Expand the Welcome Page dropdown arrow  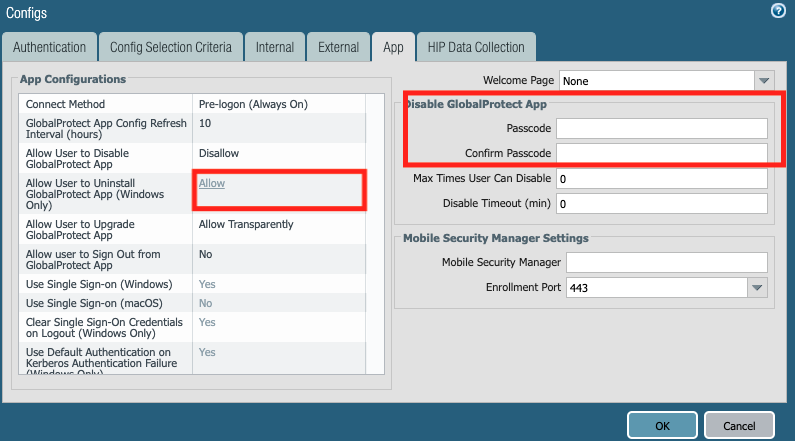click(x=764, y=81)
